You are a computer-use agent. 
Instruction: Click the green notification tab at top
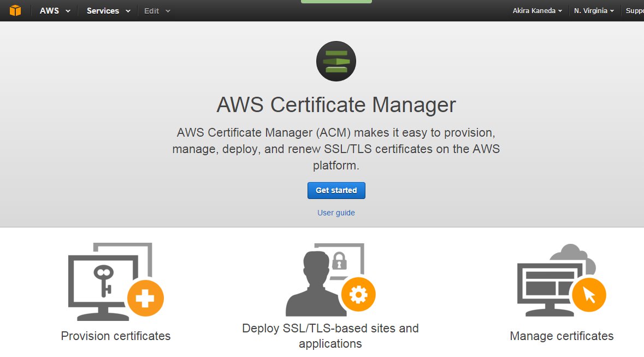point(336,2)
